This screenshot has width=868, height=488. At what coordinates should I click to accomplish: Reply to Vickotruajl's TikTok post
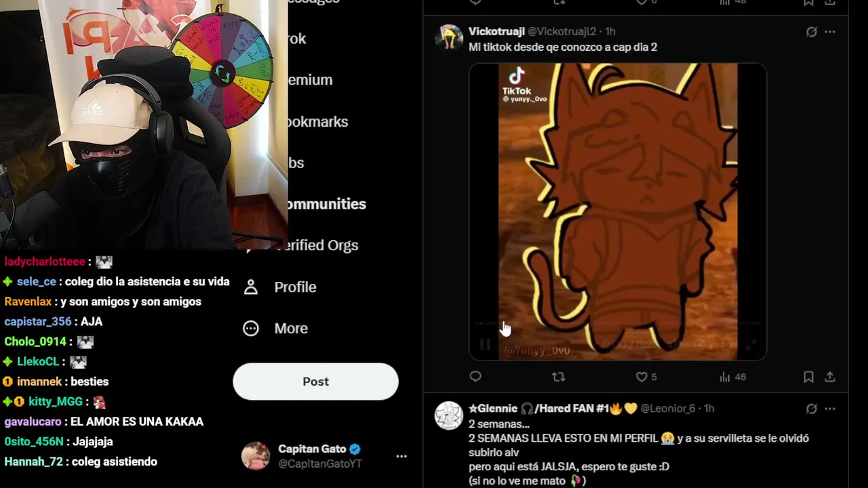[x=475, y=377]
